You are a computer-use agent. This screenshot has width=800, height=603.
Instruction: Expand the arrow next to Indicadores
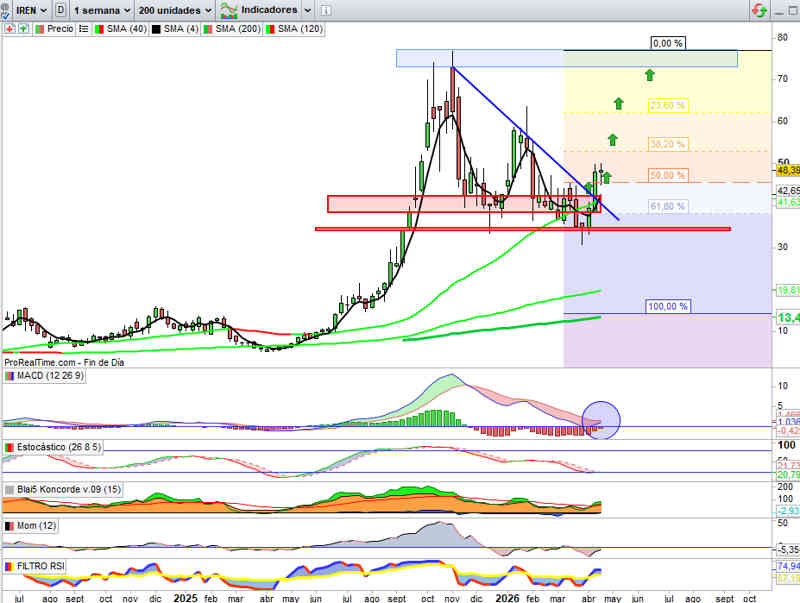point(307,10)
